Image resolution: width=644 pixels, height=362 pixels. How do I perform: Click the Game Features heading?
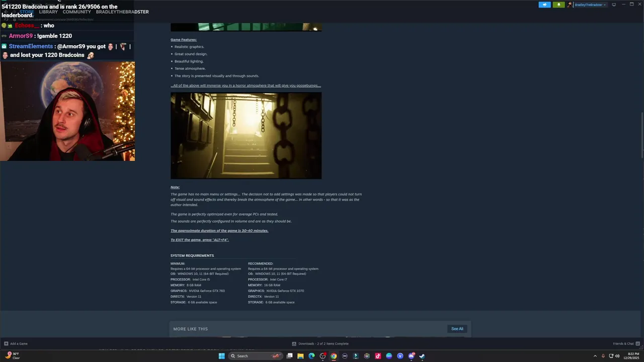184,40
